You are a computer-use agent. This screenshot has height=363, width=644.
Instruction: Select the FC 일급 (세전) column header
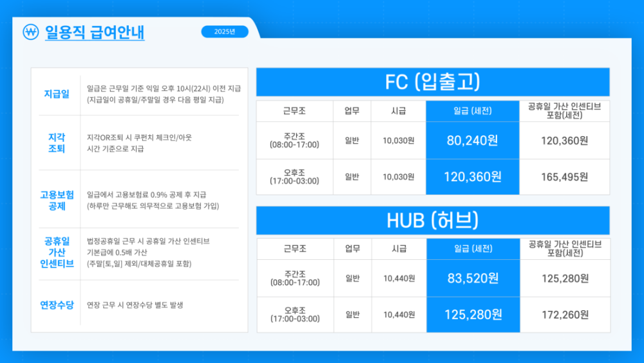pyautogui.click(x=472, y=111)
